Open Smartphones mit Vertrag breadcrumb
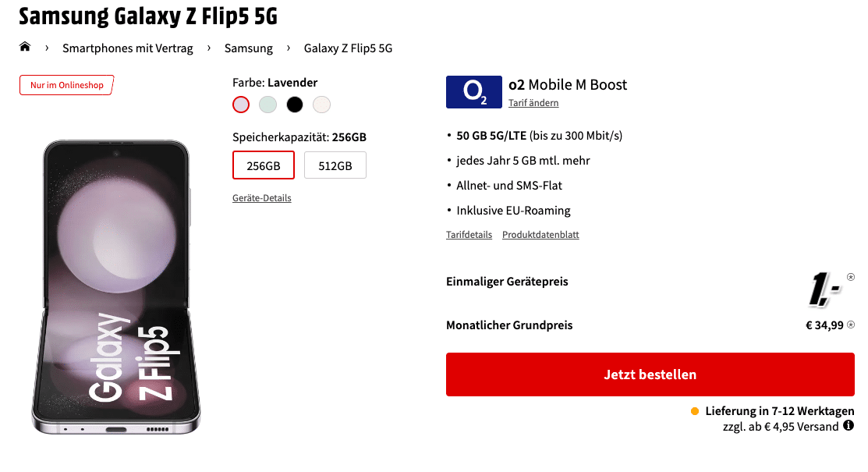Screen dimensions: 868x472 click(128, 48)
